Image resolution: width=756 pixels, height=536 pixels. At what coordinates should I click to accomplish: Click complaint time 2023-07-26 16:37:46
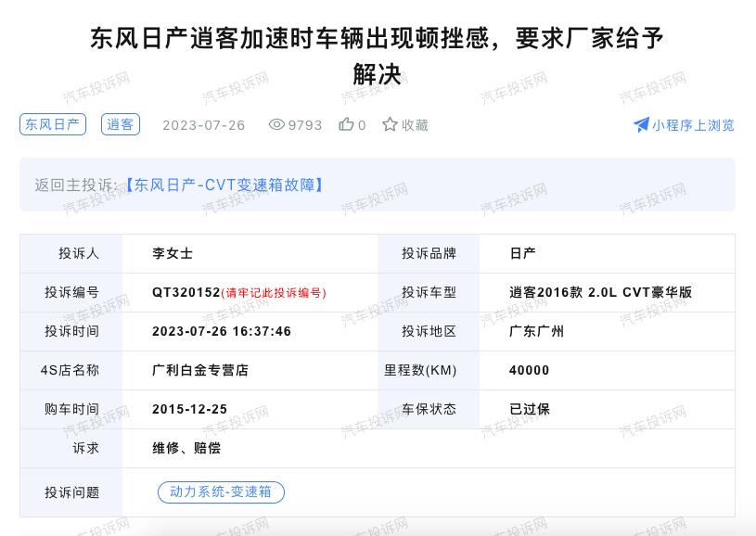(x=222, y=332)
